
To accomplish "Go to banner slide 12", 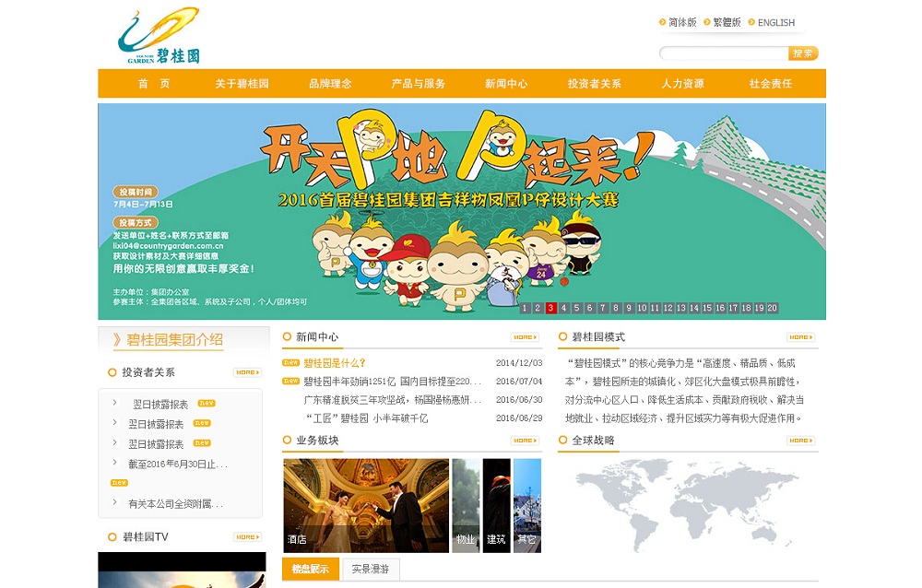I will [x=668, y=308].
